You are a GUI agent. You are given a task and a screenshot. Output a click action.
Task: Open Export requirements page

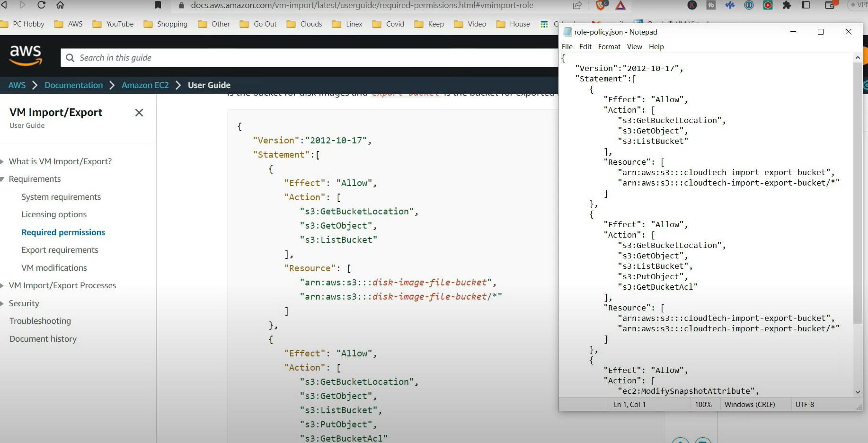click(60, 250)
